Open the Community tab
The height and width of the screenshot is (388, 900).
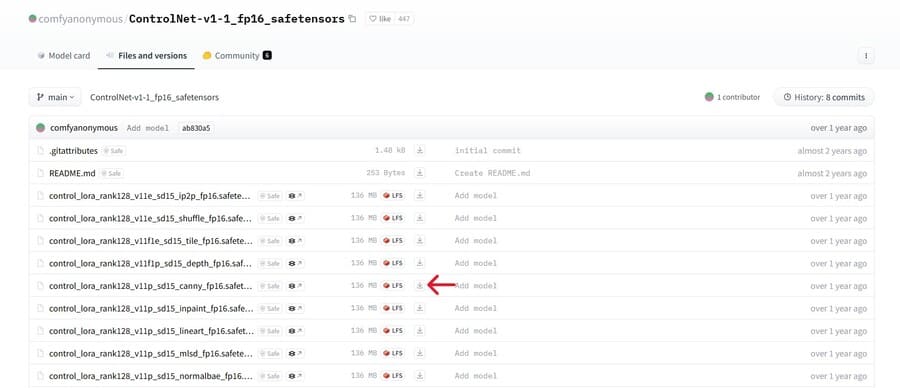click(236, 56)
